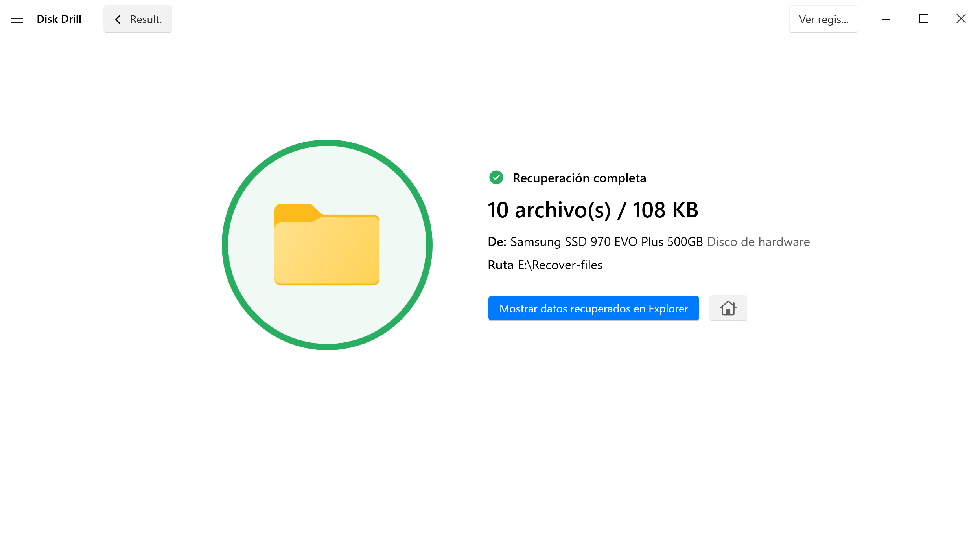Navigate back to Results screen
Image resolution: width=980 pixels, height=533 pixels.
coord(137,19)
